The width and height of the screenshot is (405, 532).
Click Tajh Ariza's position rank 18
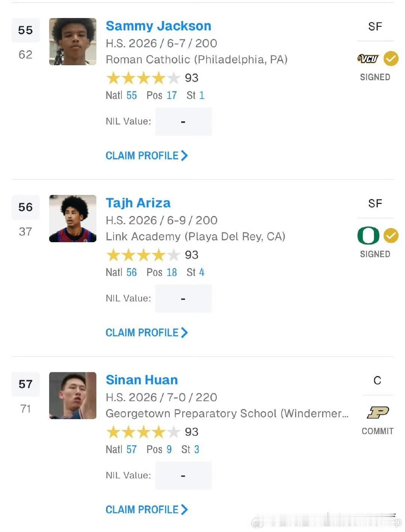pos(172,272)
